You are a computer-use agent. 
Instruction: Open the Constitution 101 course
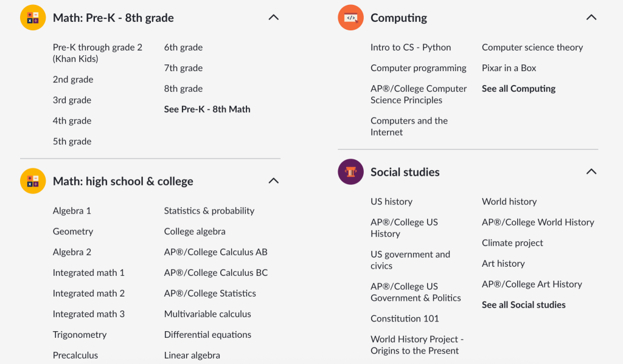coord(405,318)
